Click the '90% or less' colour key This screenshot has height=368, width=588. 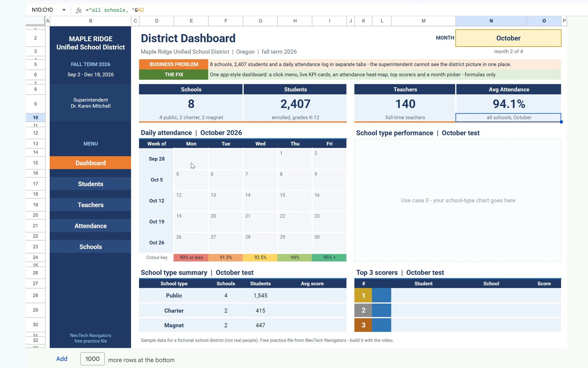tap(191, 258)
